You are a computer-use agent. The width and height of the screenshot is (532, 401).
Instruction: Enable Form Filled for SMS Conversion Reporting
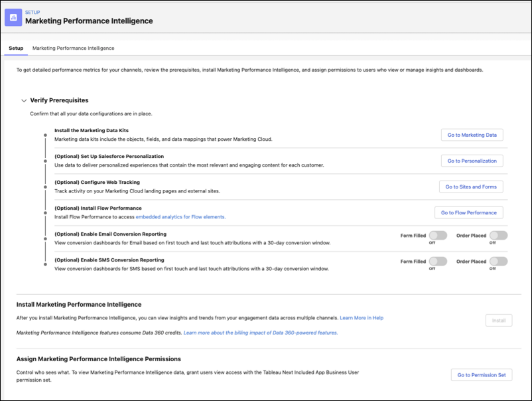click(x=438, y=261)
